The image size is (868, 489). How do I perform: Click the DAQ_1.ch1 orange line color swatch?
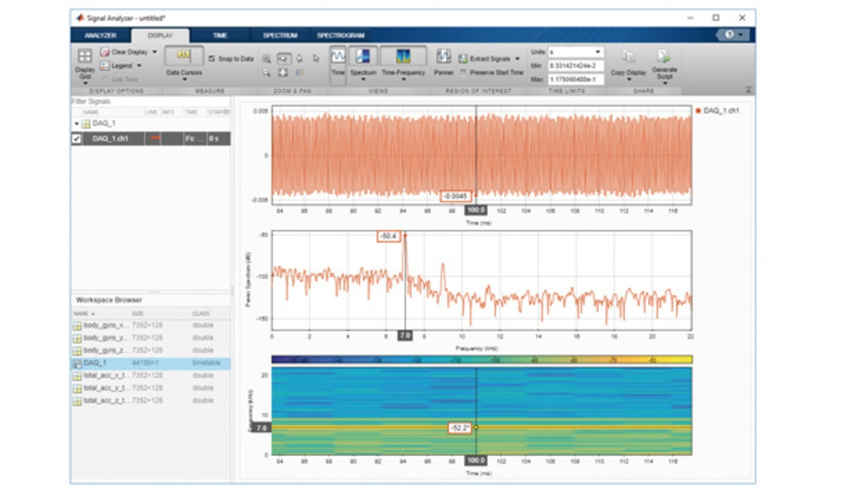pyautogui.click(x=155, y=139)
